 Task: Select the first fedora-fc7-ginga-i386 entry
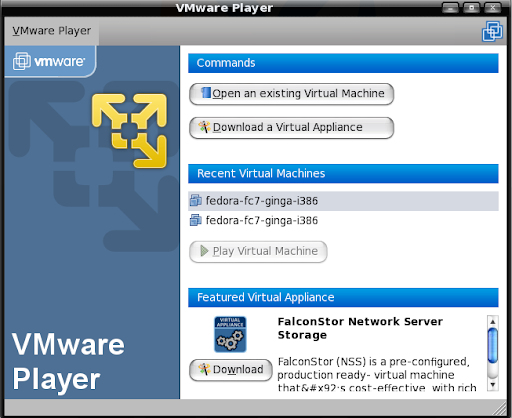click(343, 201)
